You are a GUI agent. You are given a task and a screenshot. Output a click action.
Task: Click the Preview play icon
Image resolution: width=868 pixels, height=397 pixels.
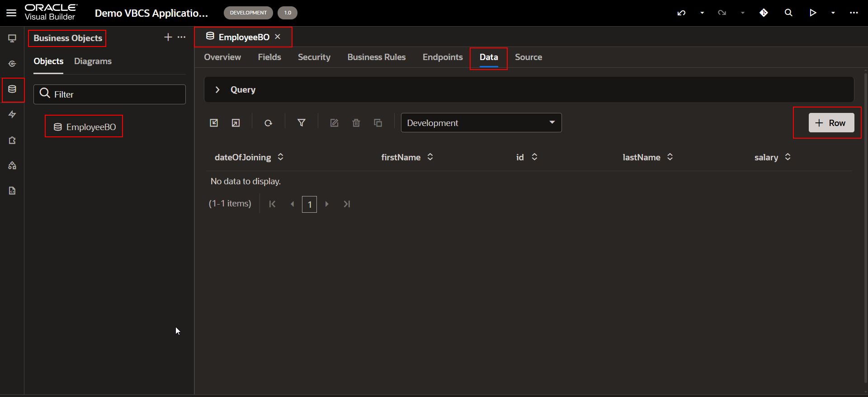click(x=813, y=13)
